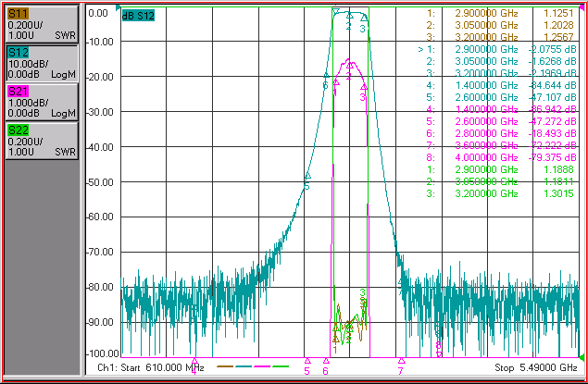588x384 pixels.
Task: Select the S11 SWR trace button
Action: click(x=42, y=24)
